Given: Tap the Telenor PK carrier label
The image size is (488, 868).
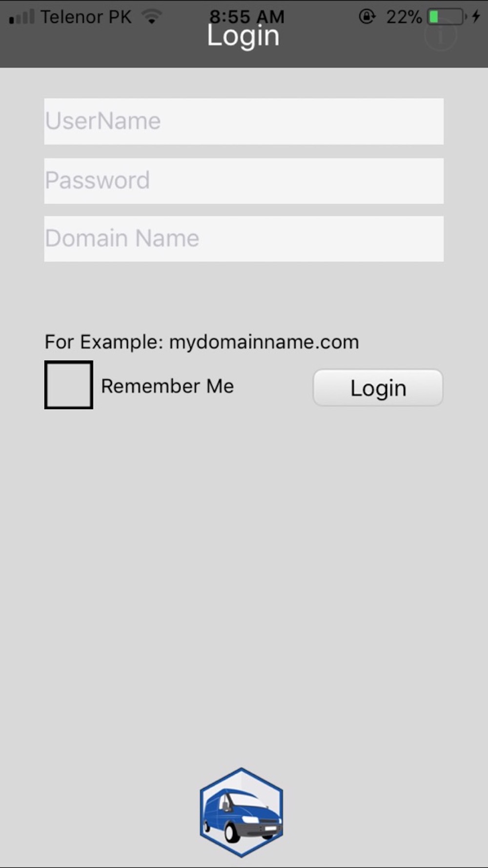Looking at the screenshot, I should (86, 17).
